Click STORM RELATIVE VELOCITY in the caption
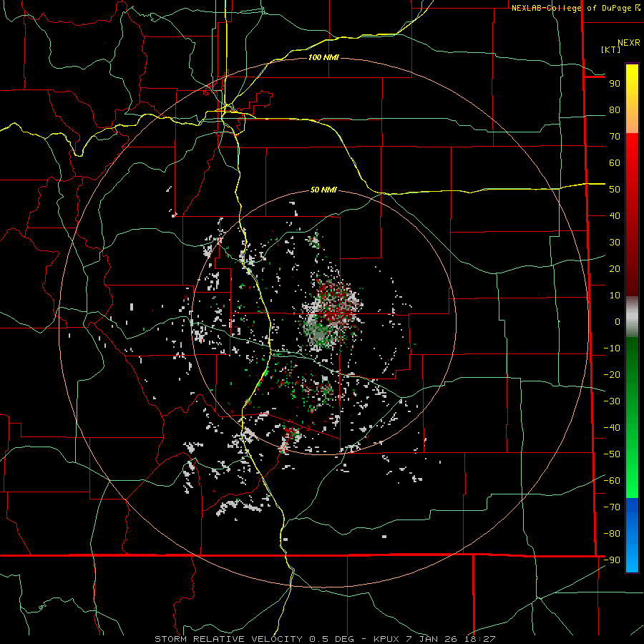The width and height of the screenshot is (644, 644). point(229,639)
